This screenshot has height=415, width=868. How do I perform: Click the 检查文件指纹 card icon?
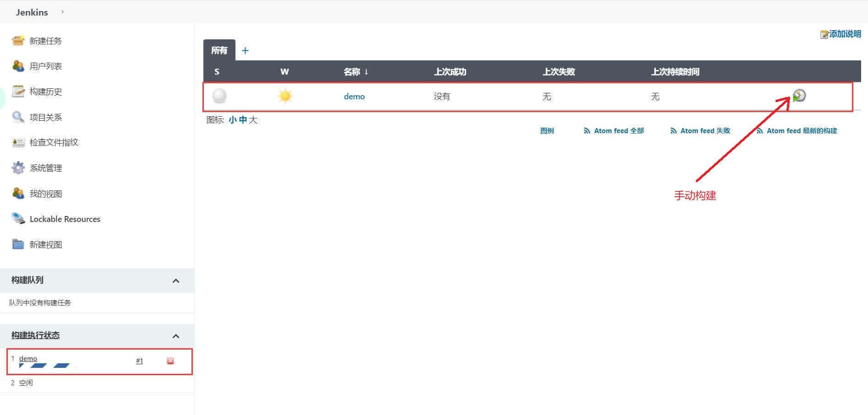(x=18, y=142)
